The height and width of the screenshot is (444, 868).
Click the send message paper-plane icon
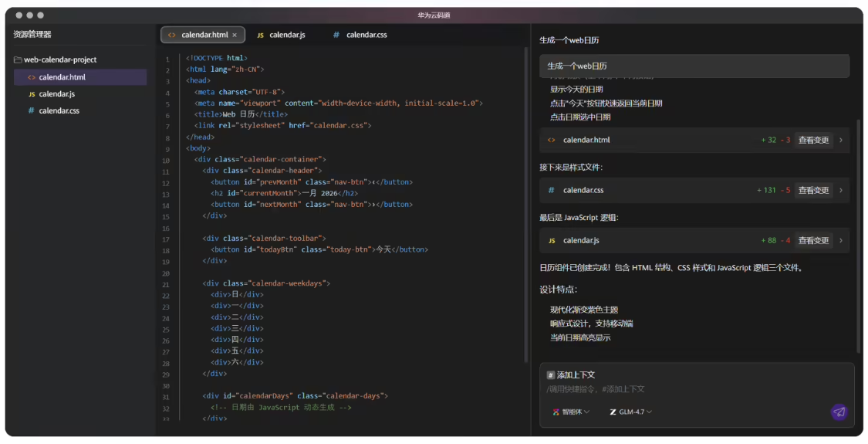pyautogui.click(x=839, y=412)
